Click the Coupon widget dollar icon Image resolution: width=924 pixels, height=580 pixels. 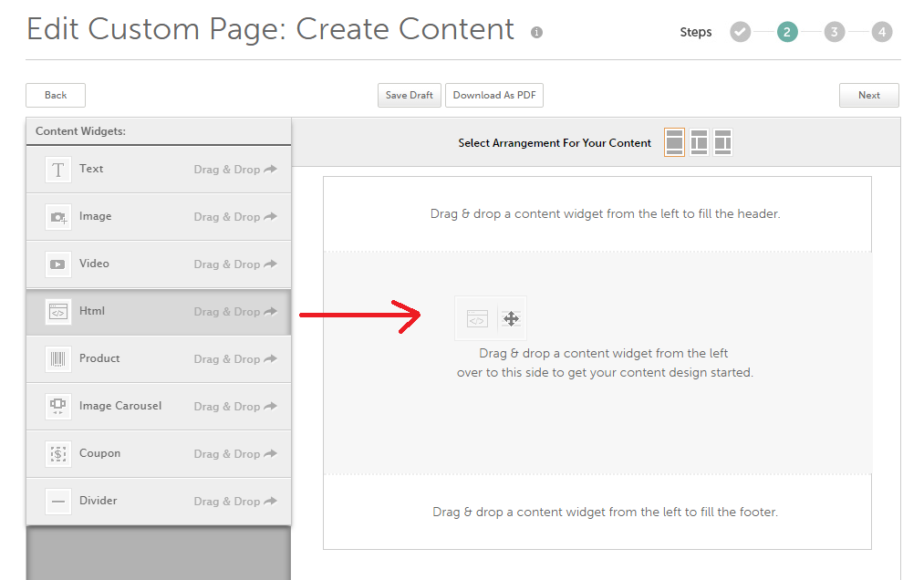click(x=57, y=454)
